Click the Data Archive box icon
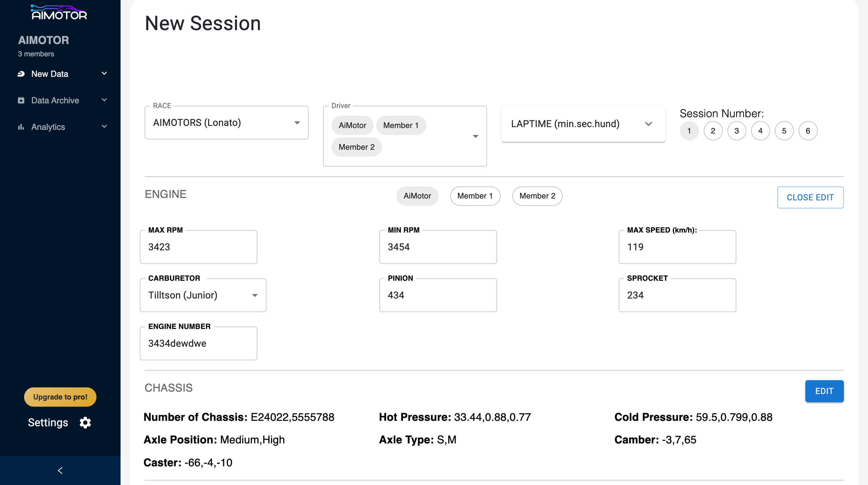Viewport: 868px width, 485px height. click(21, 100)
